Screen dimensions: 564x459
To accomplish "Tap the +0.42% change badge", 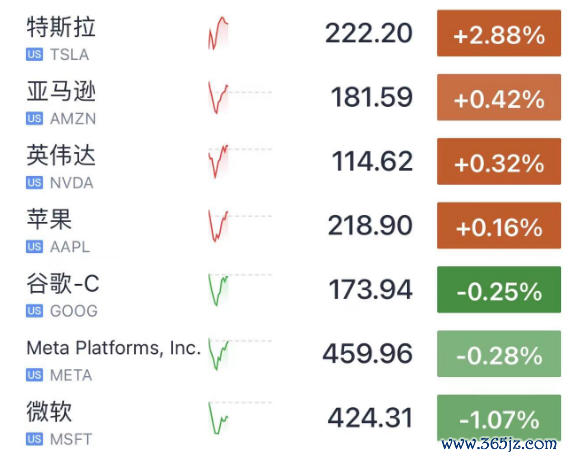I will point(499,97).
